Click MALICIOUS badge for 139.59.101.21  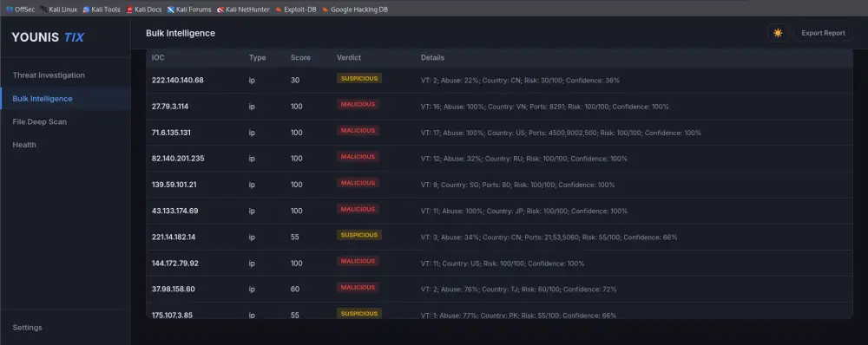[358, 182]
